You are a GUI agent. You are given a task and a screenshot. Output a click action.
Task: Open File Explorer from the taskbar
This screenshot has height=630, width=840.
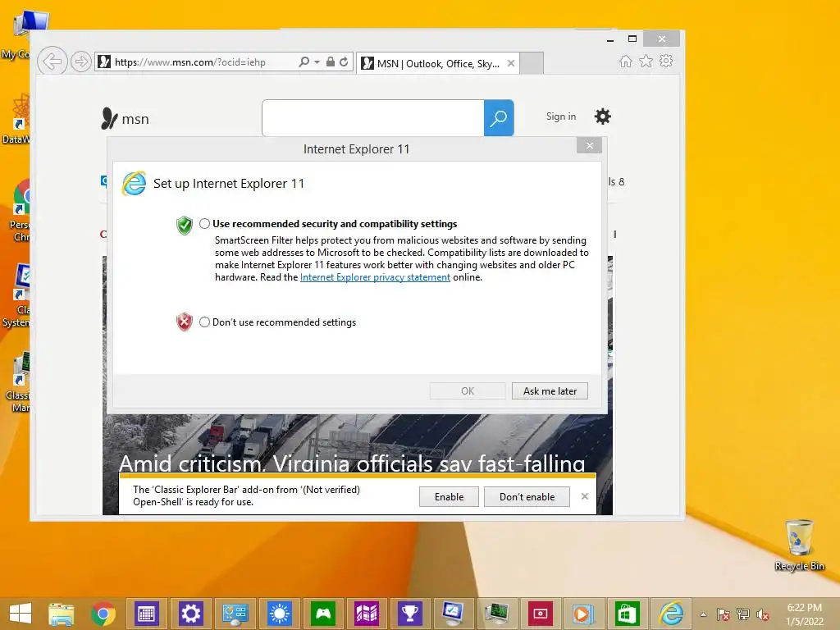(61, 614)
